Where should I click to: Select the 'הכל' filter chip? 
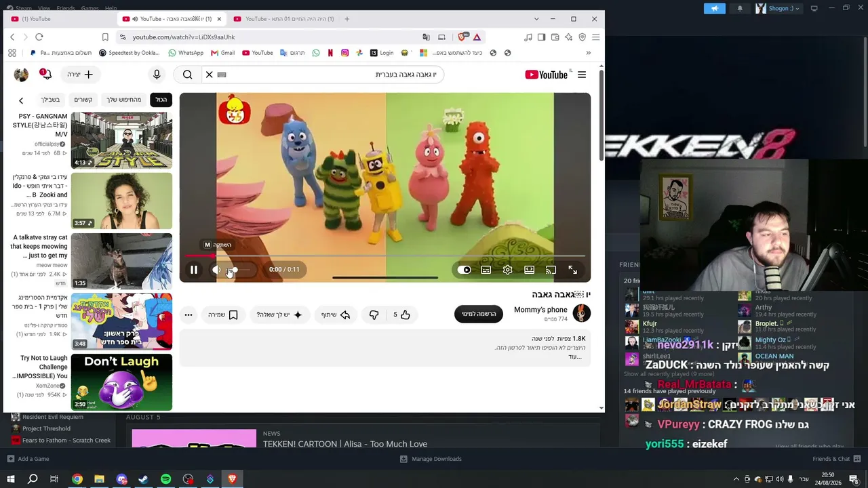pyautogui.click(x=161, y=100)
